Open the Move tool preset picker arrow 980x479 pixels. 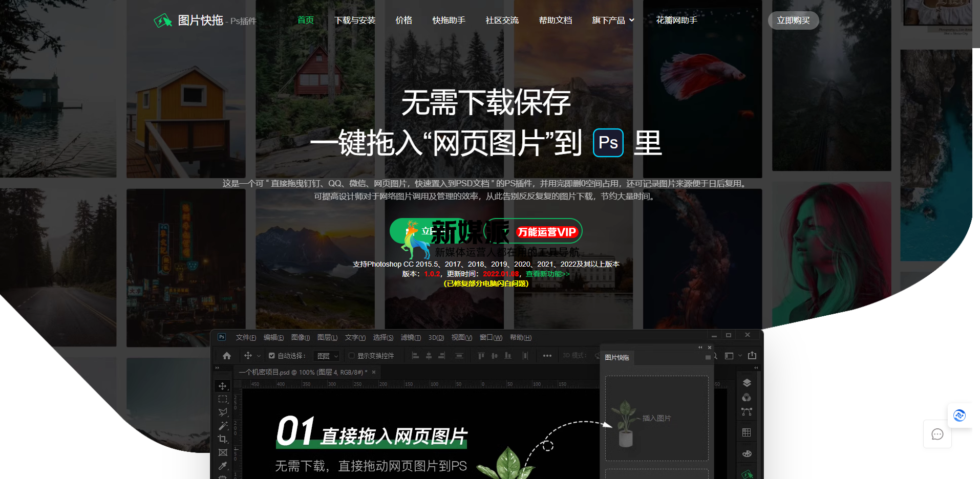[x=259, y=356]
